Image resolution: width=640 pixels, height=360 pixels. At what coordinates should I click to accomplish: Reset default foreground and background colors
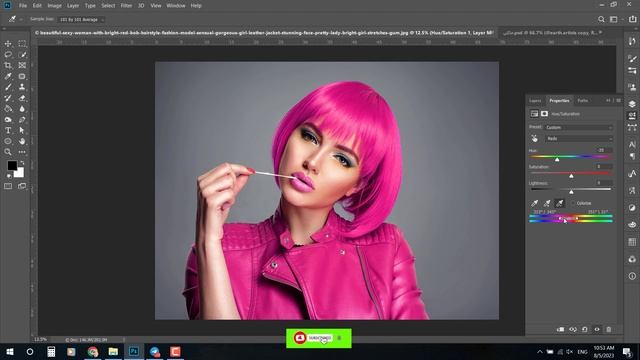[x=9, y=176]
